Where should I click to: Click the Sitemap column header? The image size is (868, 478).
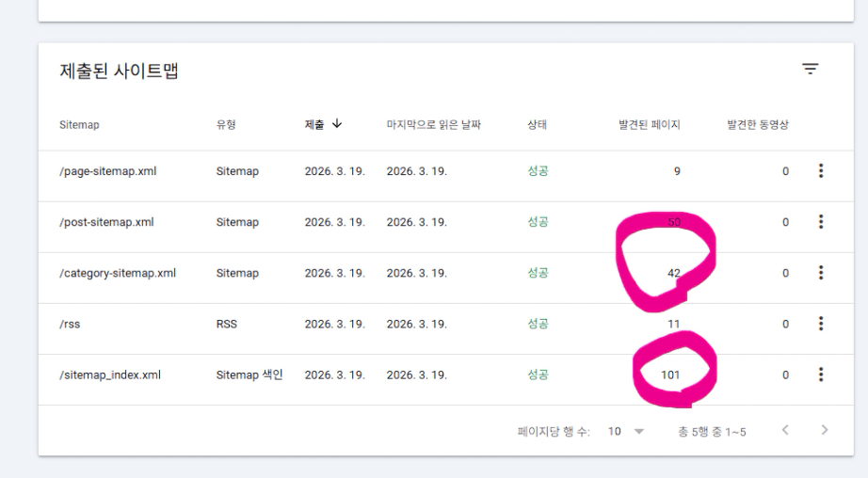(x=78, y=124)
